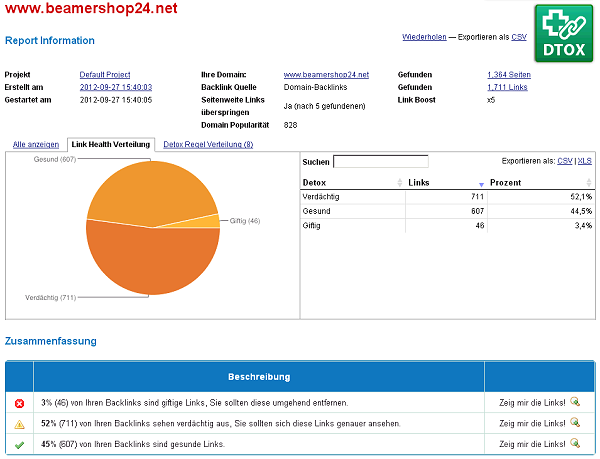The height and width of the screenshot is (459, 600).
Task: Click the magnifier icon in the 45% (607) row
Action: [x=575, y=443]
